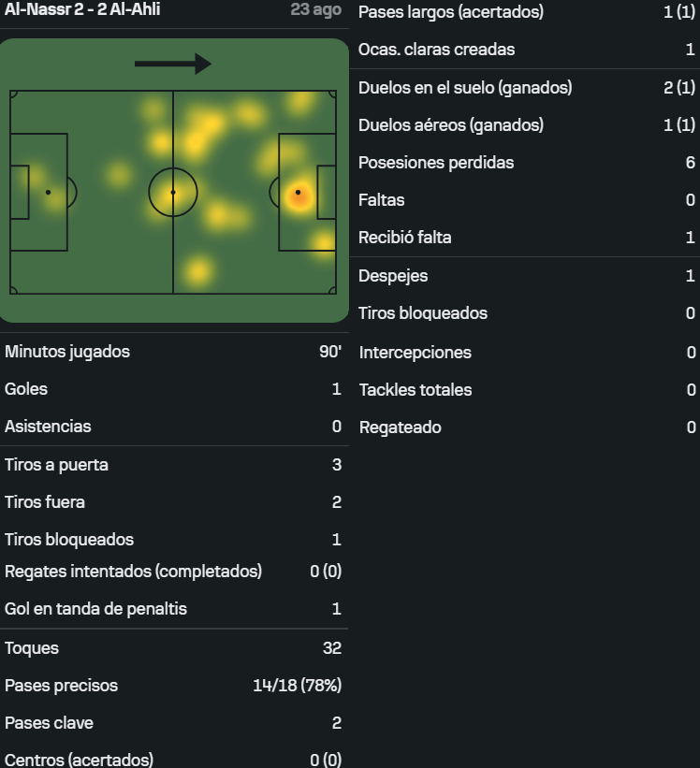The height and width of the screenshot is (768, 700).
Task: Select Ocas. claras creadas row
Action: [x=526, y=50]
